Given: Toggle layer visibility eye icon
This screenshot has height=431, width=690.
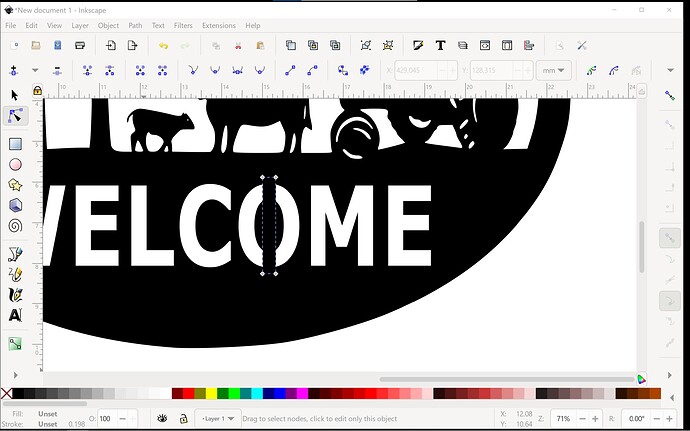Looking at the screenshot, I should pos(162,418).
